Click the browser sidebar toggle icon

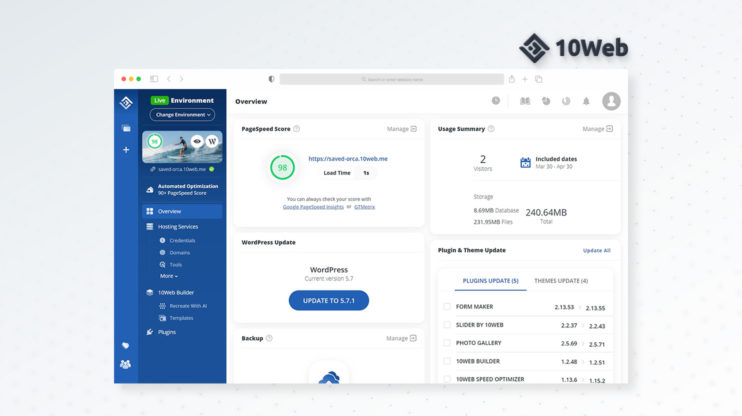tap(154, 79)
